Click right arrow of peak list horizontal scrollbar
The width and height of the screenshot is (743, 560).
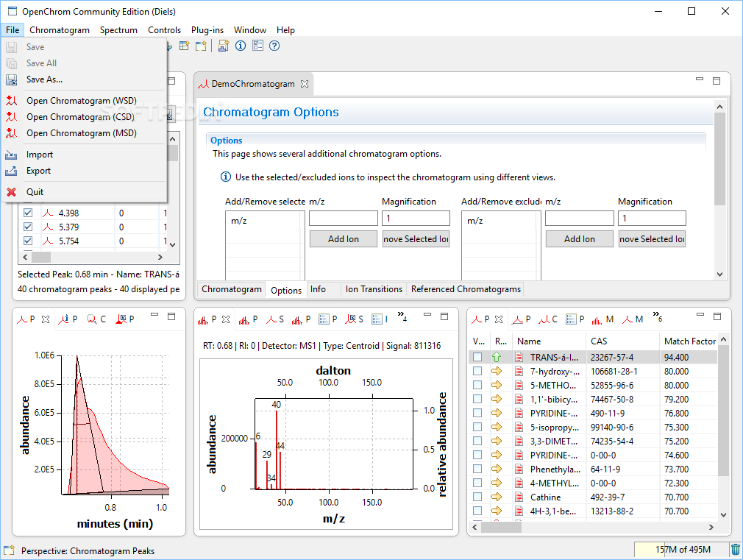click(x=160, y=257)
